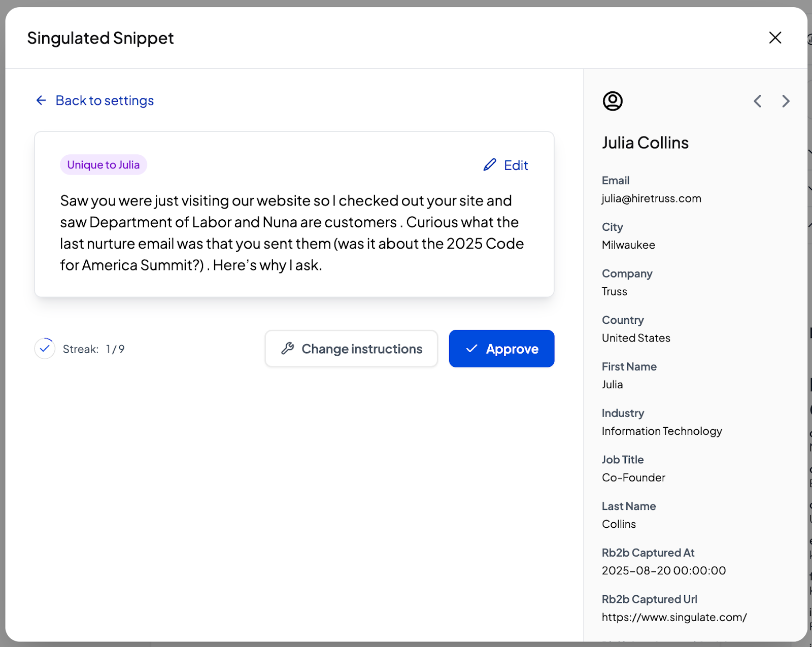Viewport: 812px width, 647px height.
Task: Click the Last Name value Collins
Action: (619, 524)
